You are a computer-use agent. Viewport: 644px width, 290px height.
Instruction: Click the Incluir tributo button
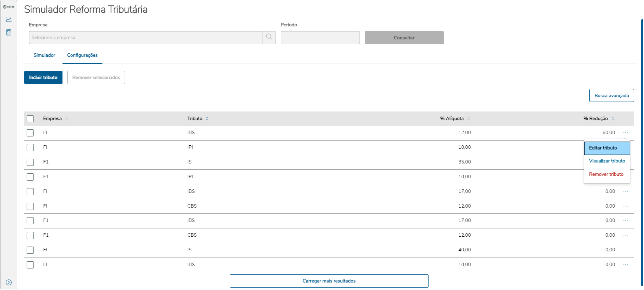[43, 78]
